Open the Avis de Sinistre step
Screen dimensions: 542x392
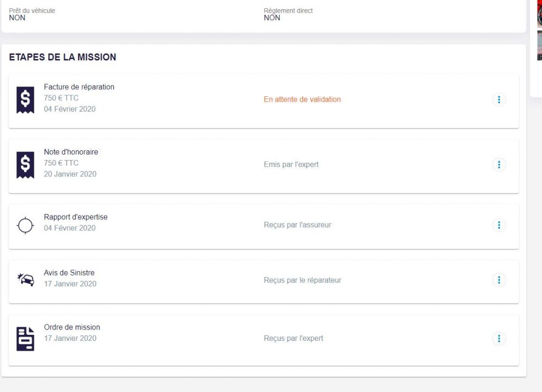coord(69,273)
